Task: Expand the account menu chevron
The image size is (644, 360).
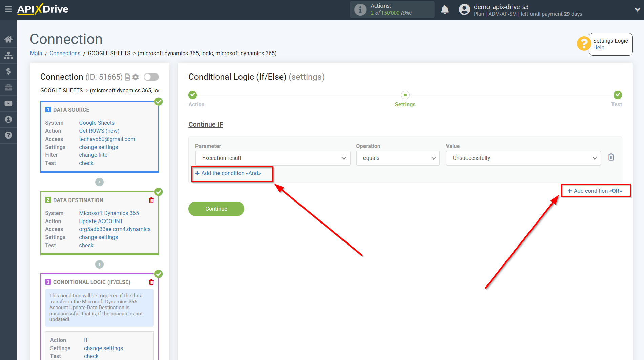Action: [637, 9]
